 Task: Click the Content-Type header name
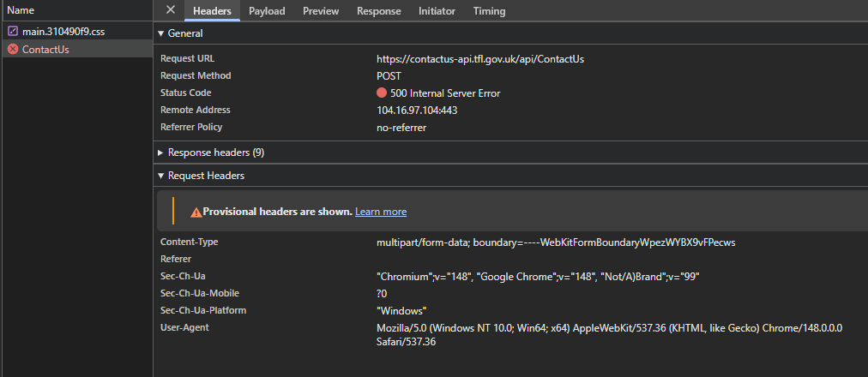(189, 242)
